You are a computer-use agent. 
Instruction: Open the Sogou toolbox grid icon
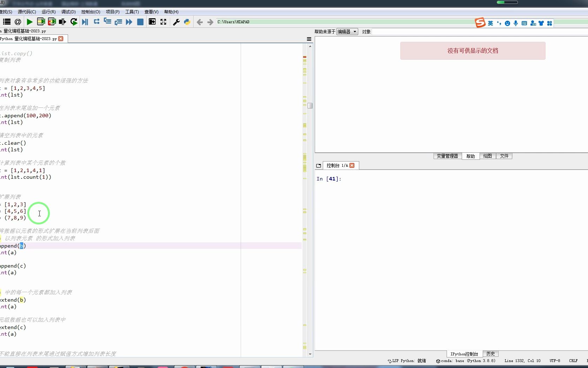pyautogui.click(x=549, y=23)
